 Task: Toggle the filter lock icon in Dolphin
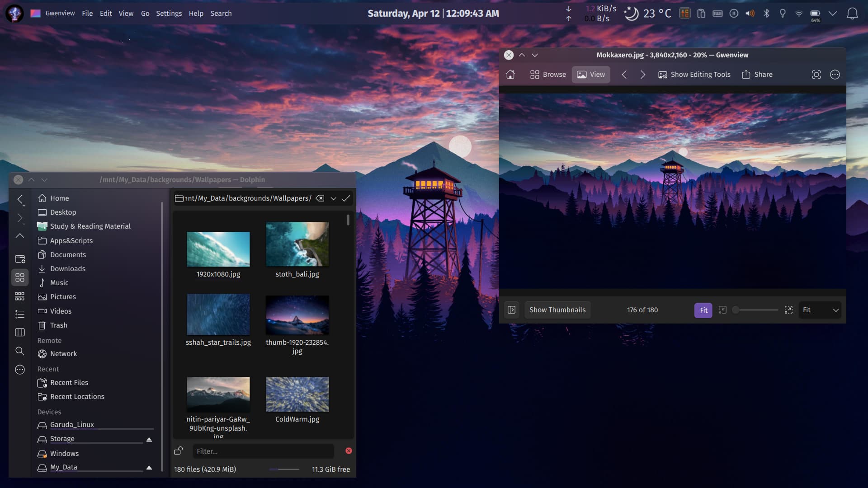[179, 451]
